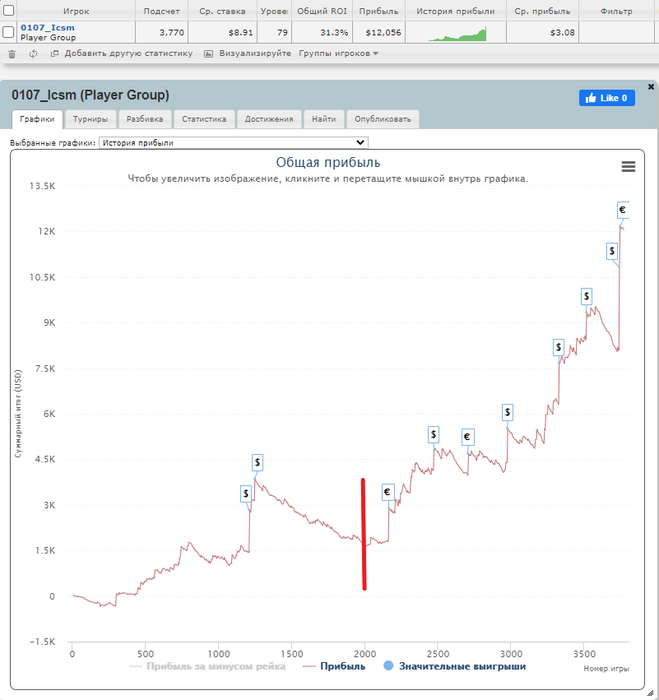659x700 pixels.
Task: Open the Найти tab
Action: (324, 119)
